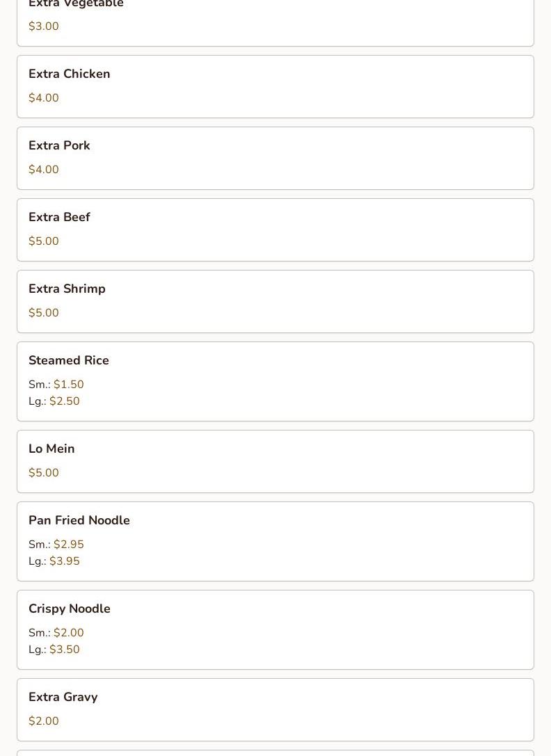
Task: Click the Extra Chicken $4.00 price
Action: (x=43, y=98)
